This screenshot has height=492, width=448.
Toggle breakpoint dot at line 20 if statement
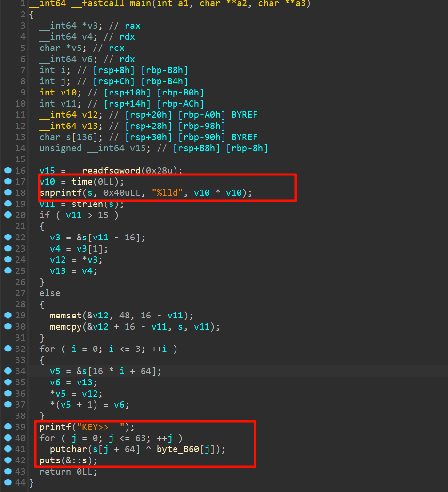pyautogui.click(x=7, y=215)
